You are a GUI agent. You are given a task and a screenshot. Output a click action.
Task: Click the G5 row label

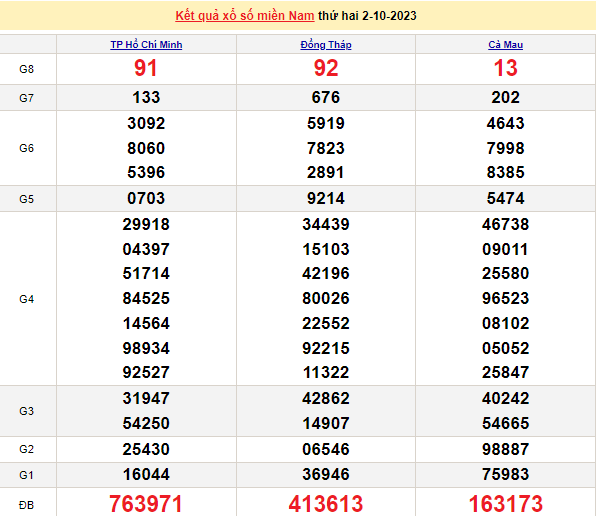[27, 199]
